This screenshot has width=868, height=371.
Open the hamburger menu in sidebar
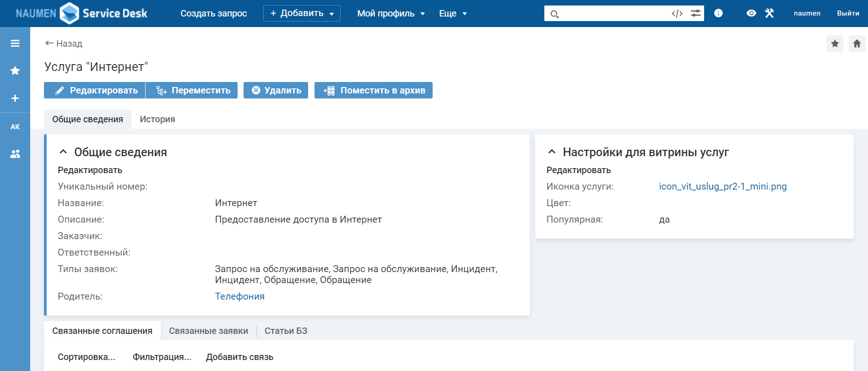pyautogui.click(x=15, y=44)
